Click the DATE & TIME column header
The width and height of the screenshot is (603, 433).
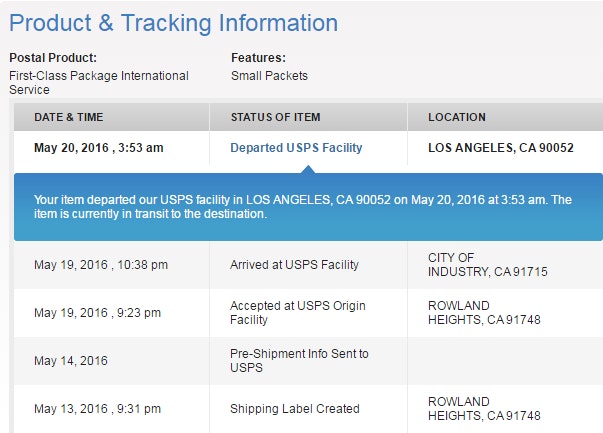(68, 117)
